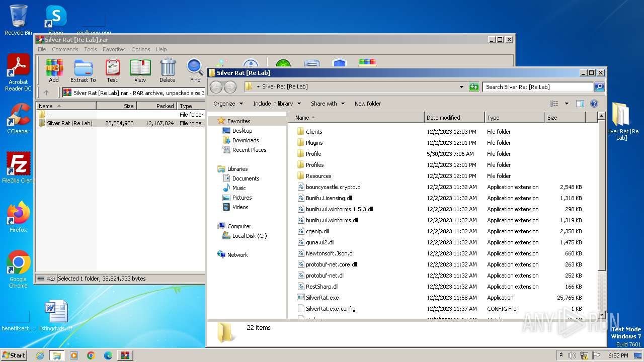Open Silver Rat [Re Lab] desktop folder
644x362 pixels.
(x=621, y=121)
